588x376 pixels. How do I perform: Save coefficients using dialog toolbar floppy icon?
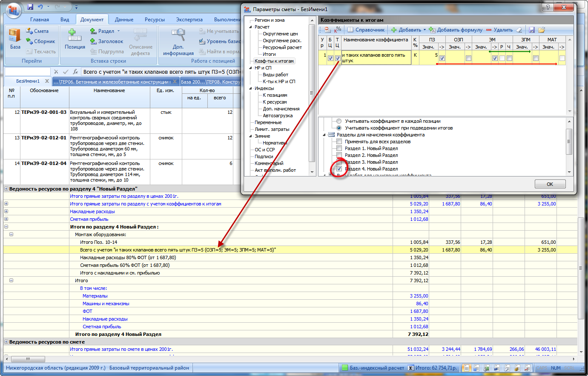click(x=532, y=30)
